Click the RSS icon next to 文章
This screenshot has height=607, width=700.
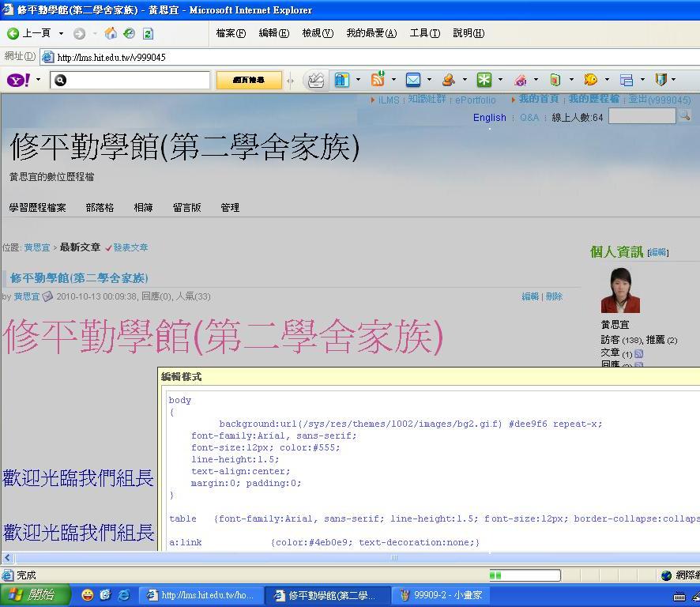(638, 354)
